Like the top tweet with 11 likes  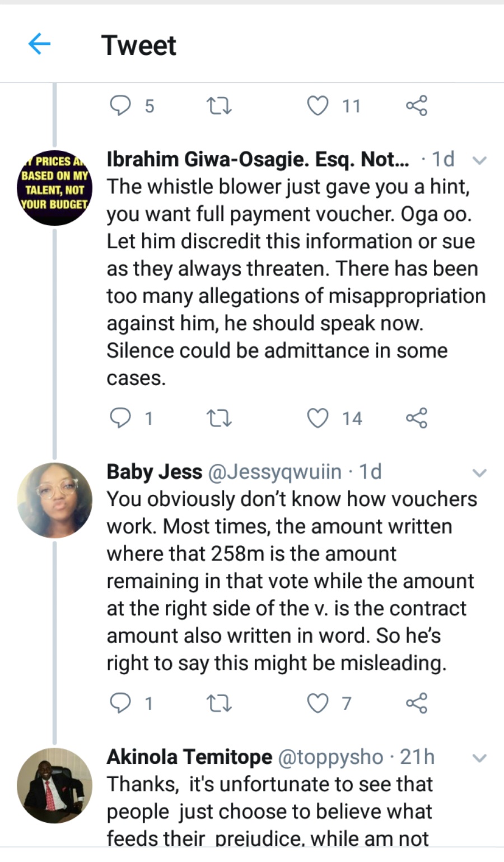318,105
